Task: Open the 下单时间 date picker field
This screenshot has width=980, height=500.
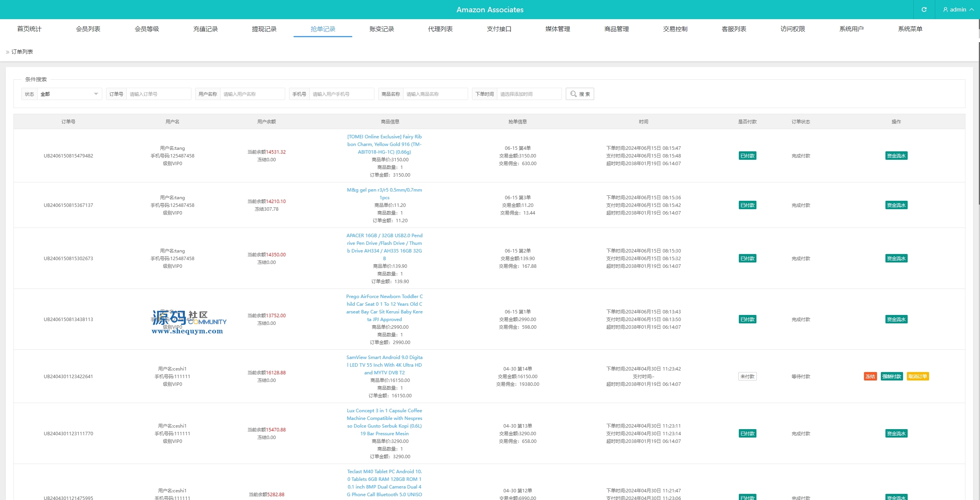Action: click(529, 94)
